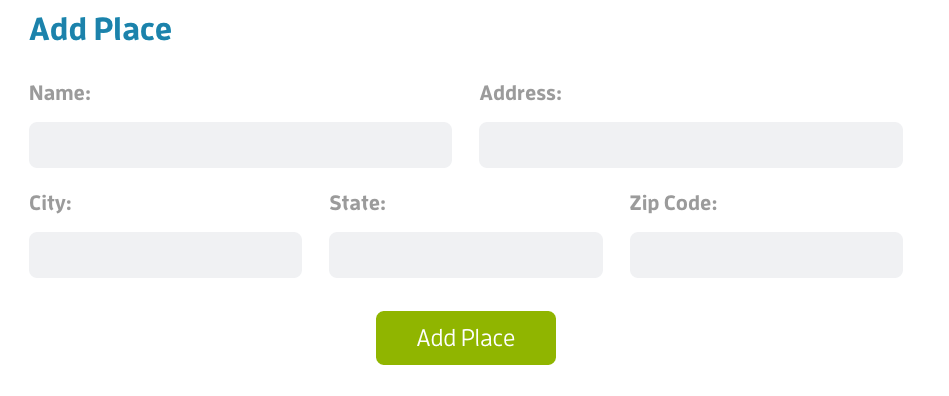This screenshot has width=949, height=396.
Task: Place cursor in field under Name label
Action: coord(240,145)
